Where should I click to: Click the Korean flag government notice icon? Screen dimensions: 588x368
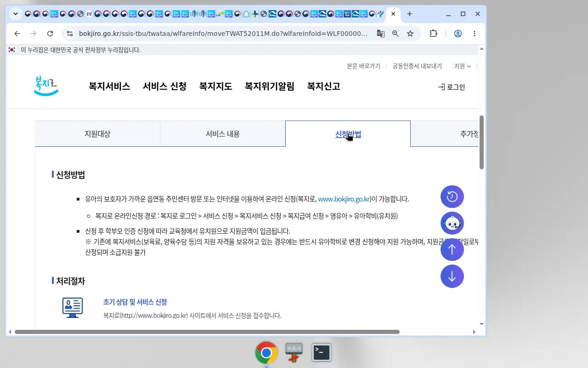tap(12, 50)
